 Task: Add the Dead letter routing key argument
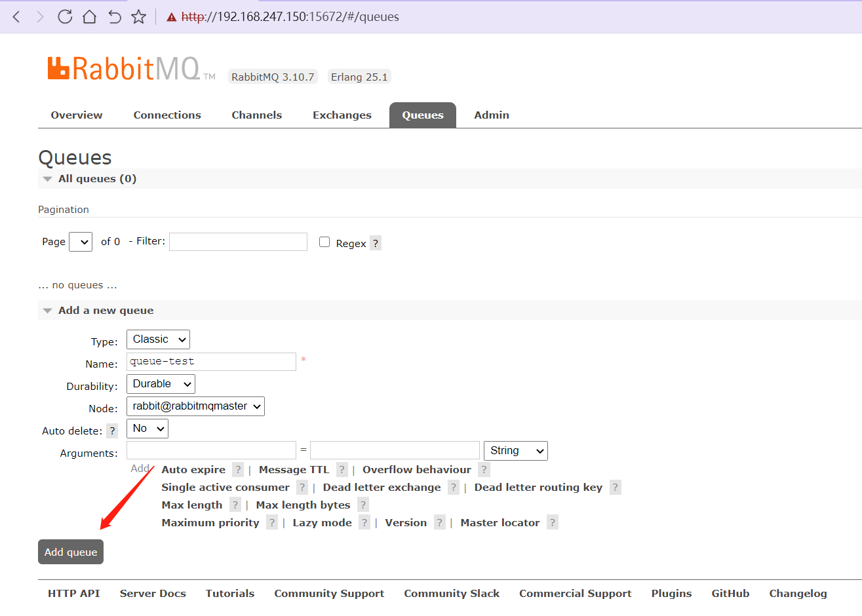pos(538,488)
